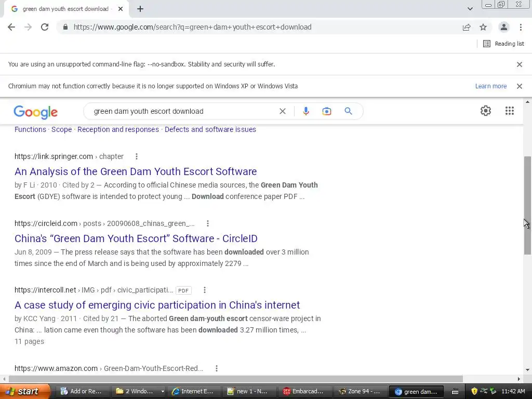Click the scroll down arrow
Viewport: 532px width, 399px height.
(527, 370)
